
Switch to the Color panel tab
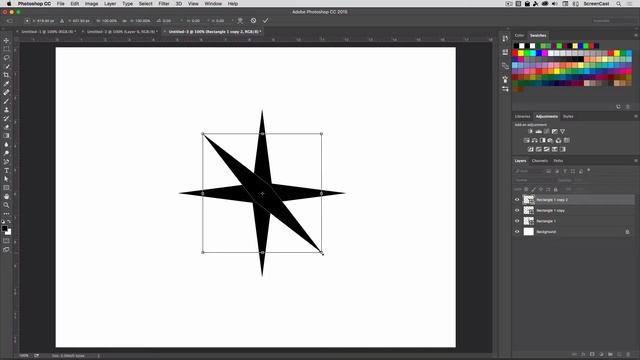click(x=519, y=36)
